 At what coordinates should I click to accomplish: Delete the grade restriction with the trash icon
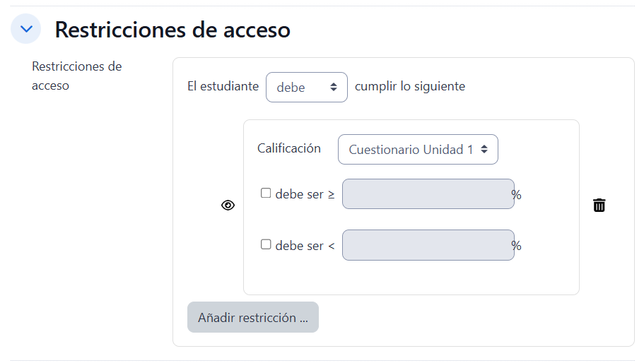[599, 206]
